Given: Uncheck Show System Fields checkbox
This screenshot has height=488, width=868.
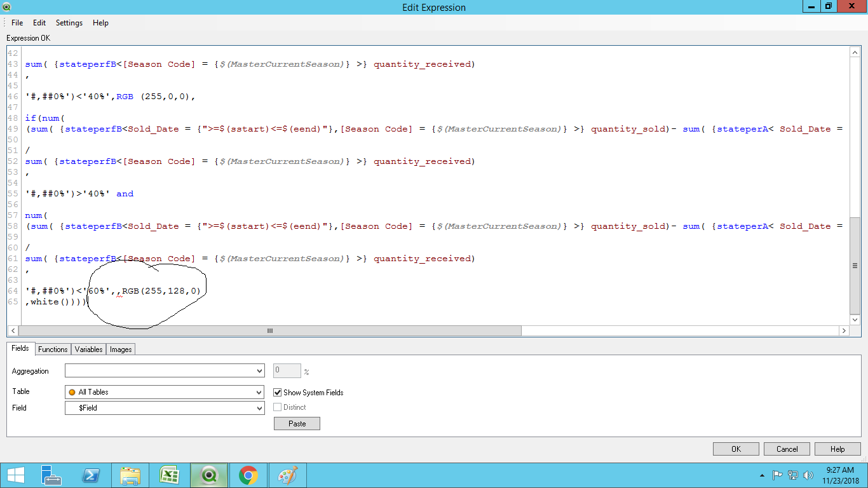Looking at the screenshot, I should [278, 393].
